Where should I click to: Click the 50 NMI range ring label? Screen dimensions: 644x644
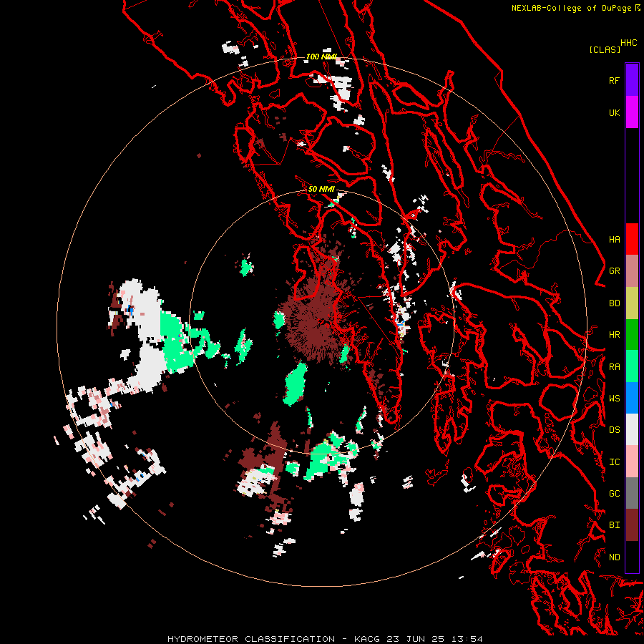pyautogui.click(x=321, y=189)
